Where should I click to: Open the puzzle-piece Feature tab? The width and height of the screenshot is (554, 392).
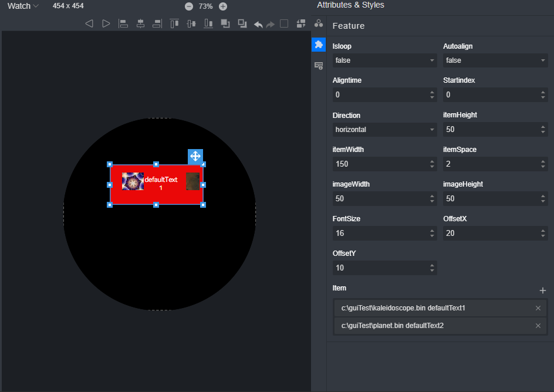[x=319, y=45]
